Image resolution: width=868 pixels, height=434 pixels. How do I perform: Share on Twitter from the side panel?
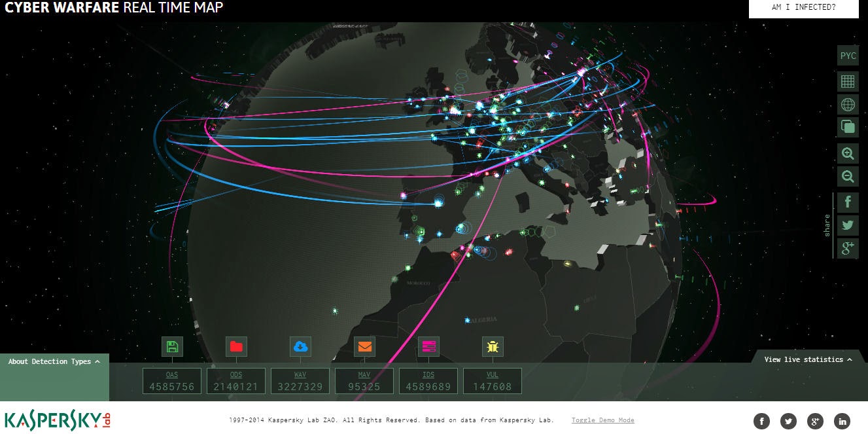click(x=848, y=225)
